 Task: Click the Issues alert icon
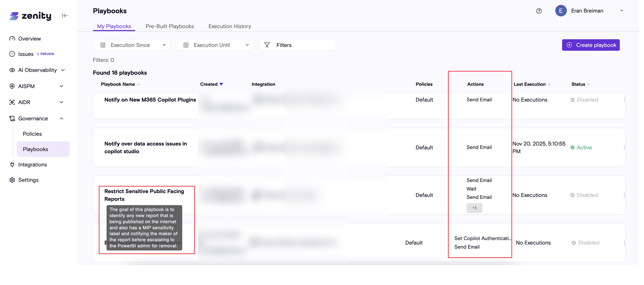pos(12,54)
